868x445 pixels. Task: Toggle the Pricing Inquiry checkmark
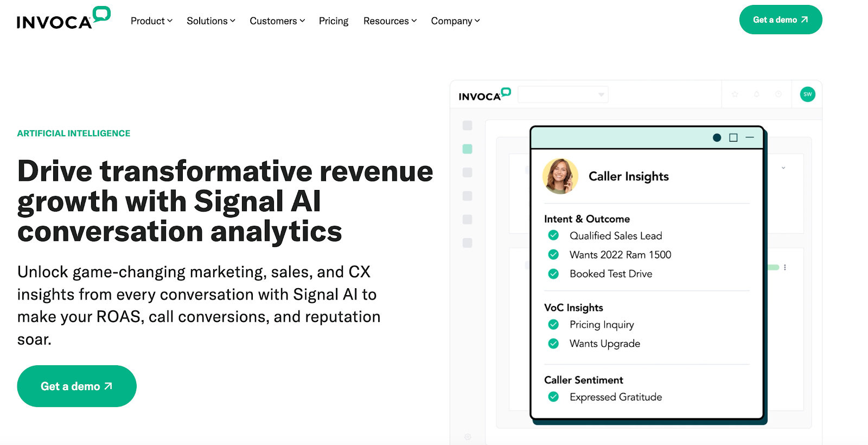pyautogui.click(x=553, y=324)
